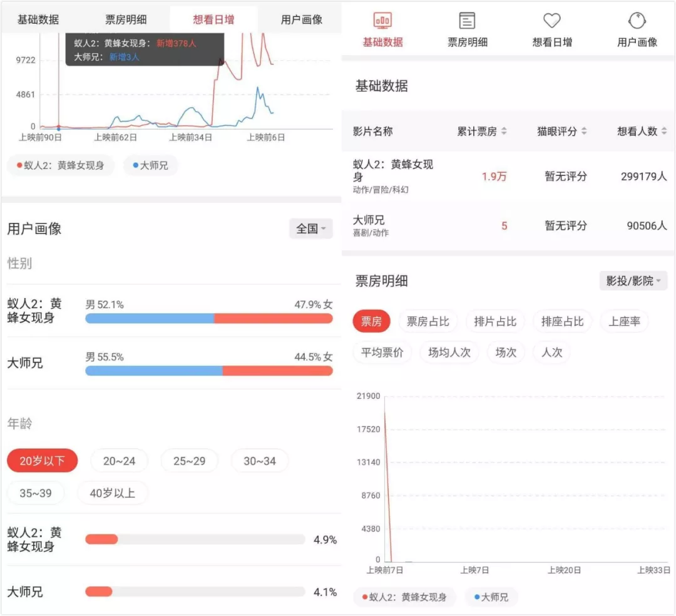Select the 排片占比 metric pill
Screen dimensions: 676x616
pos(495,321)
